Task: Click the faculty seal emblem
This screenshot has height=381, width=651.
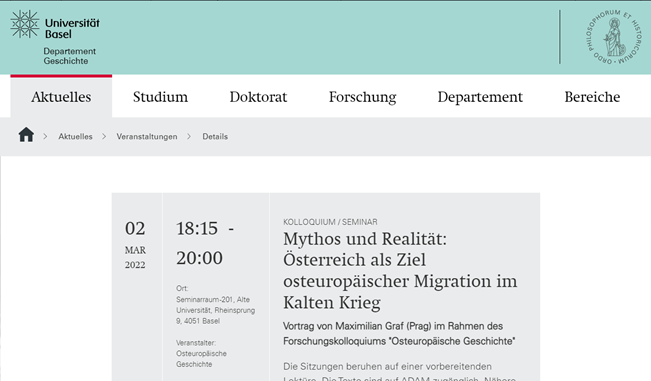Action: 614,37
